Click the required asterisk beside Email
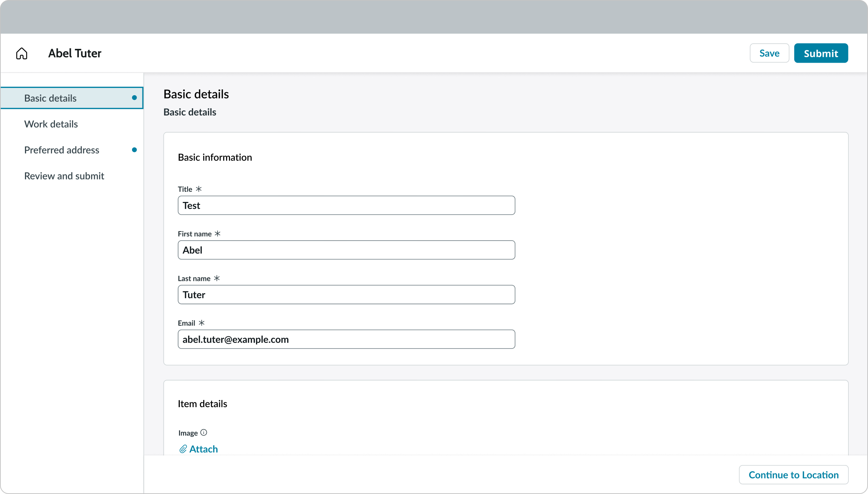 pos(202,323)
